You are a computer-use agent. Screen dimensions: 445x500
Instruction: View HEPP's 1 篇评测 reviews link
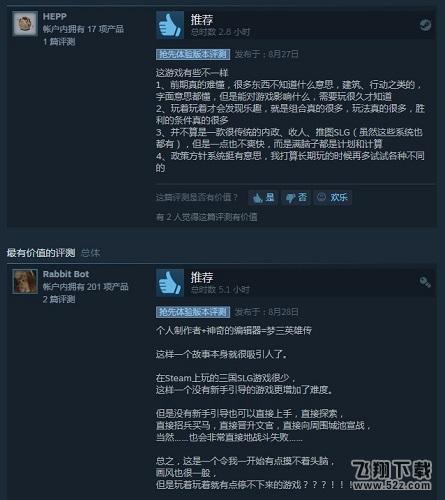(59, 42)
